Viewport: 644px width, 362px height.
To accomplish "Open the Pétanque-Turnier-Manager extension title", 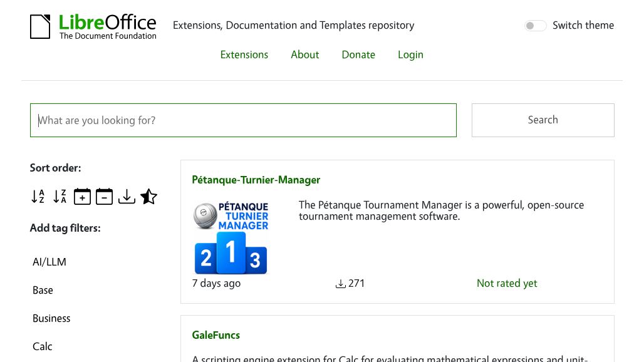I will tap(256, 180).
